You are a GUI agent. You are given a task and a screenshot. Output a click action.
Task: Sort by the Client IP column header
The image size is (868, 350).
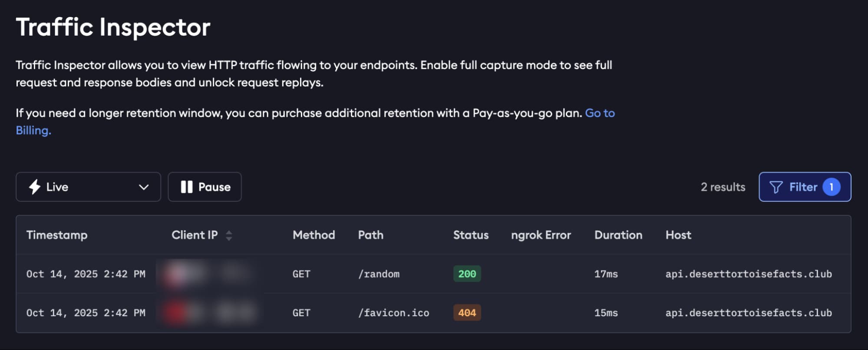195,235
